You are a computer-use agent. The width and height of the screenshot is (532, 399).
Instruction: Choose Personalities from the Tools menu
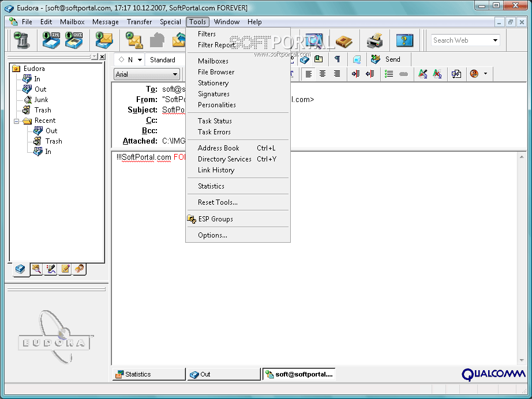[238, 105]
